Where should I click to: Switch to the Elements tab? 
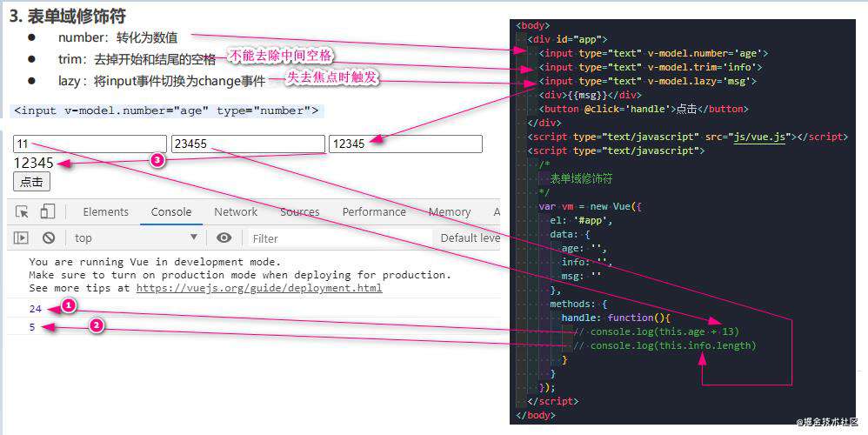[x=106, y=212]
